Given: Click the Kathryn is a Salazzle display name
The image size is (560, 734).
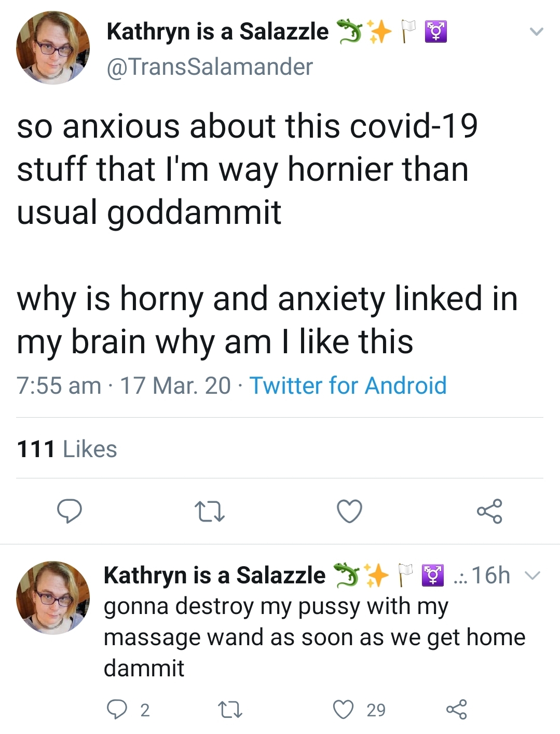Looking at the screenshot, I should (217, 32).
